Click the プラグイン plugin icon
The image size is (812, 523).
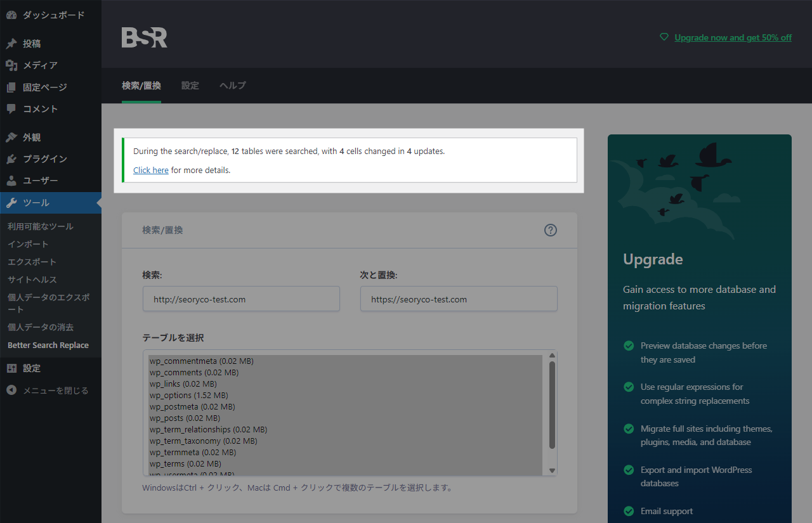pos(11,158)
